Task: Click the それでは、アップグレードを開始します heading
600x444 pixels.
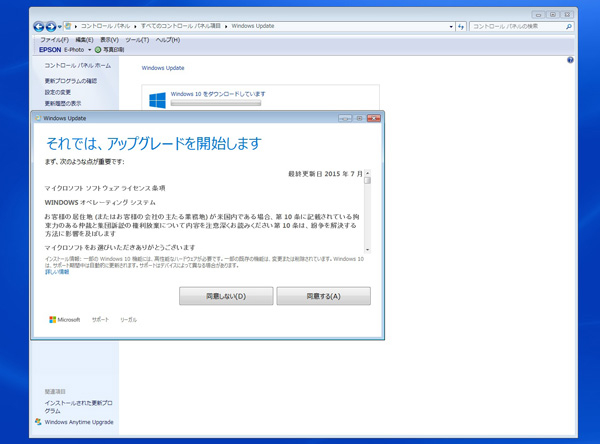Action: click(153, 144)
